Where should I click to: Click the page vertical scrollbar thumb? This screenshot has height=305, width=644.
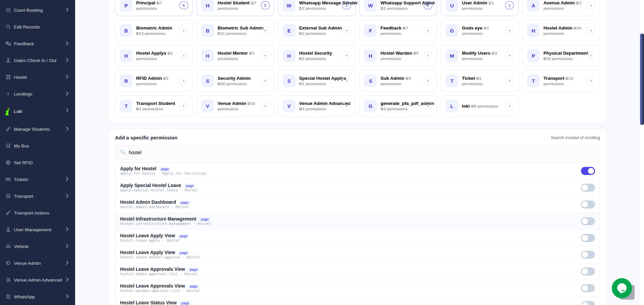click(642, 79)
